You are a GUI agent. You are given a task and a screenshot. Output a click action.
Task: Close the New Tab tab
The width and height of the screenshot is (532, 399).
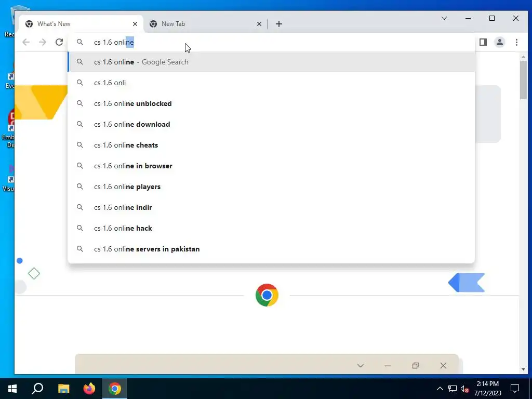click(x=259, y=24)
